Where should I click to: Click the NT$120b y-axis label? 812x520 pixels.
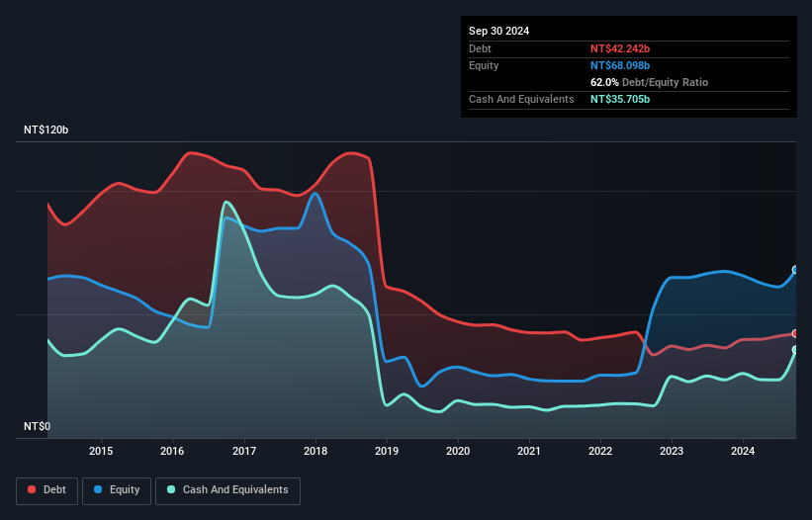pyautogui.click(x=46, y=130)
